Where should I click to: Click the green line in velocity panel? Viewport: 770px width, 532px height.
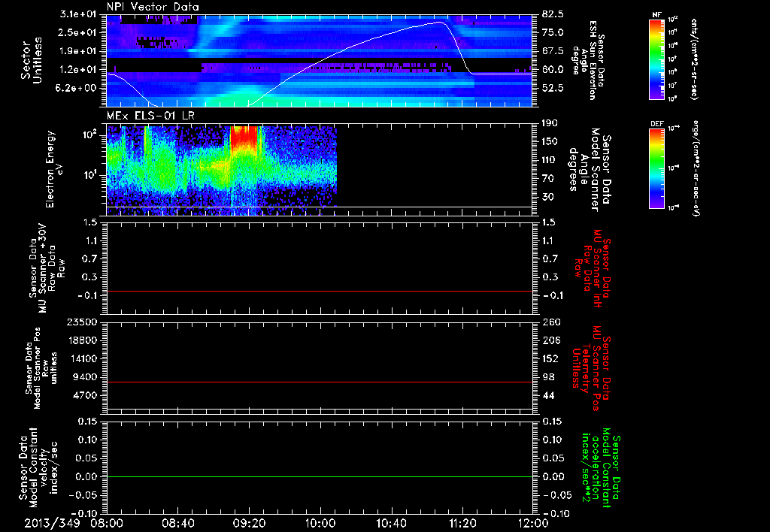pyautogui.click(x=320, y=476)
